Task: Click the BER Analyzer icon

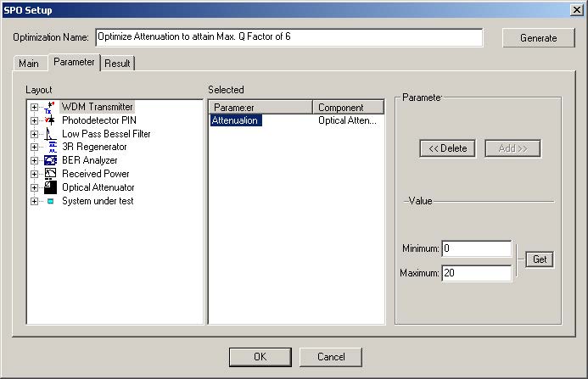Action: point(50,160)
